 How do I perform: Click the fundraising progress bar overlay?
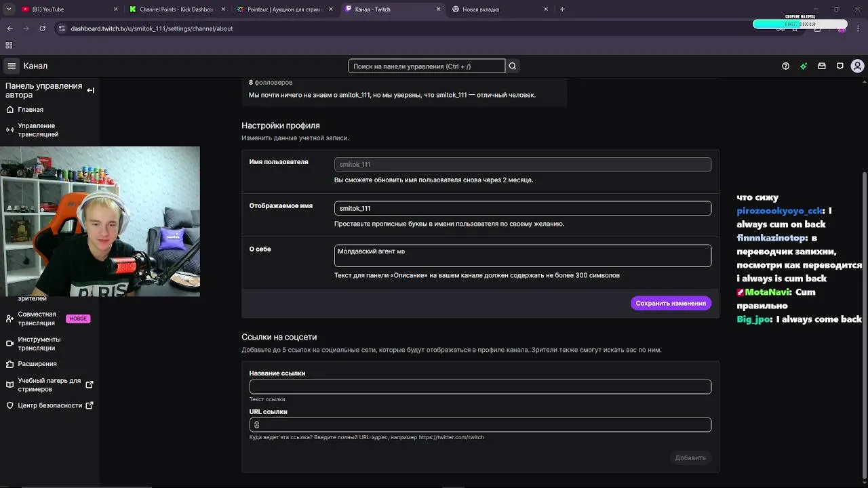coord(800,24)
